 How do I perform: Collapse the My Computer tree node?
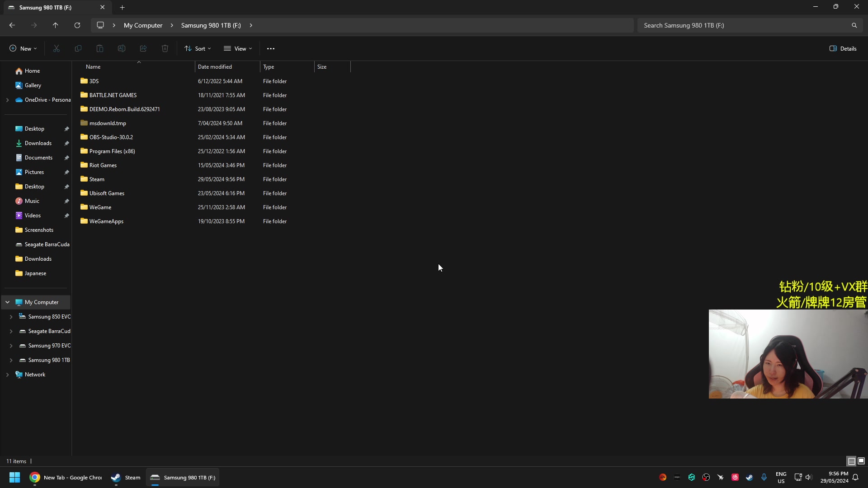(7, 302)
